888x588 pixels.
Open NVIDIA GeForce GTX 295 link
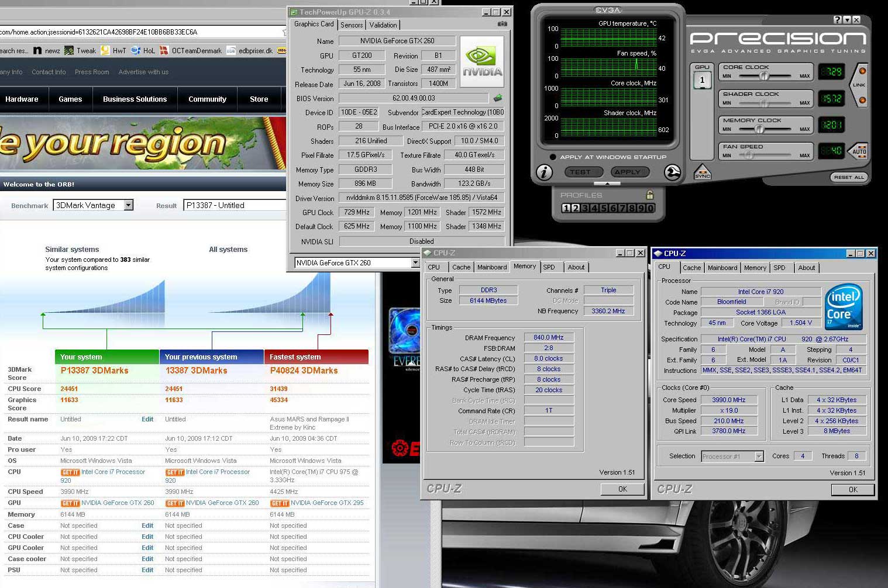[327, 503]
